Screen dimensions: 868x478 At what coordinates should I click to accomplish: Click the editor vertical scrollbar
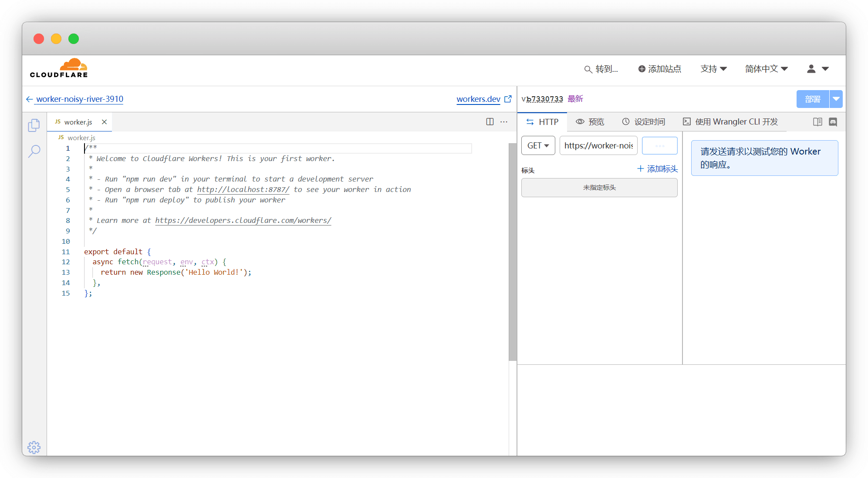[512, 252]
